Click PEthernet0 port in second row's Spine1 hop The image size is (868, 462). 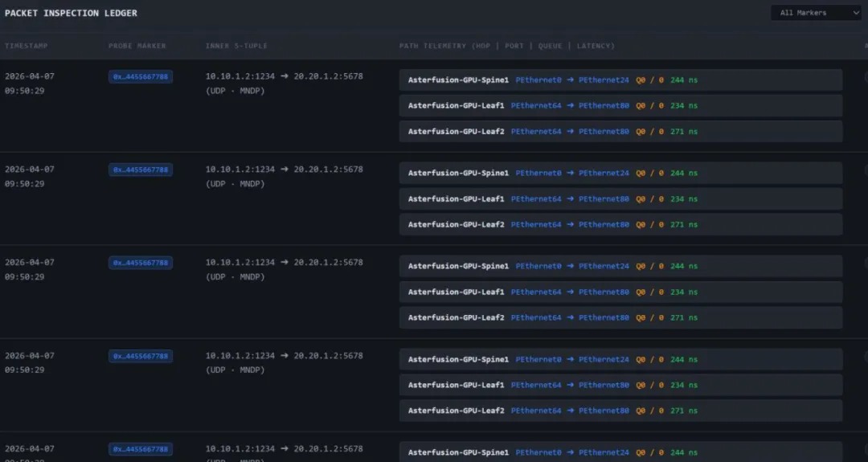[x=538, y=174]
